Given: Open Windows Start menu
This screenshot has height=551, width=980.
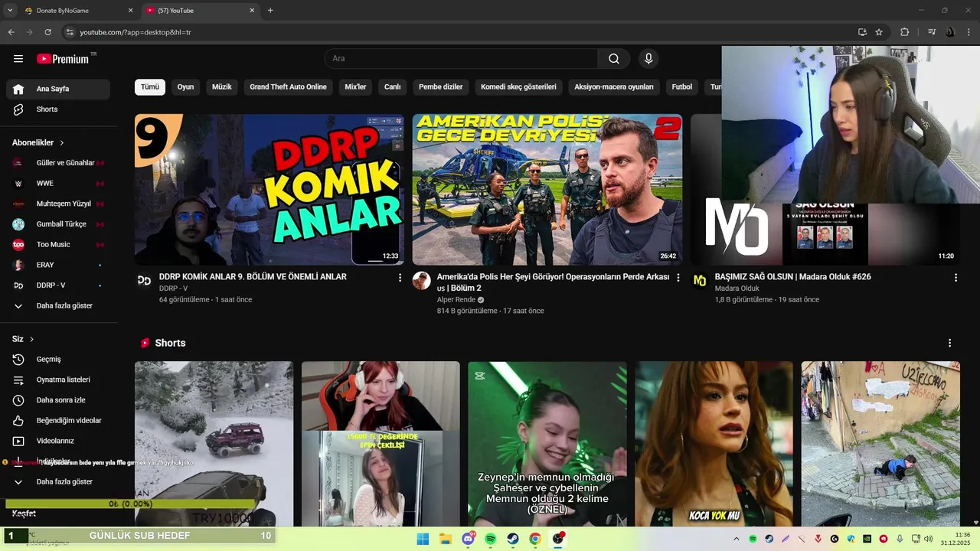Looking at the screenshot, I should tap(423, 539).
